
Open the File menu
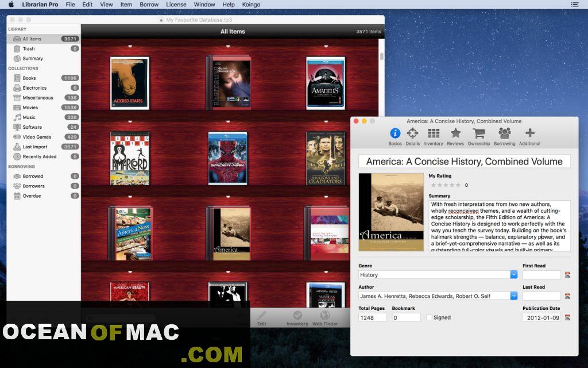[x=70, y=5]
